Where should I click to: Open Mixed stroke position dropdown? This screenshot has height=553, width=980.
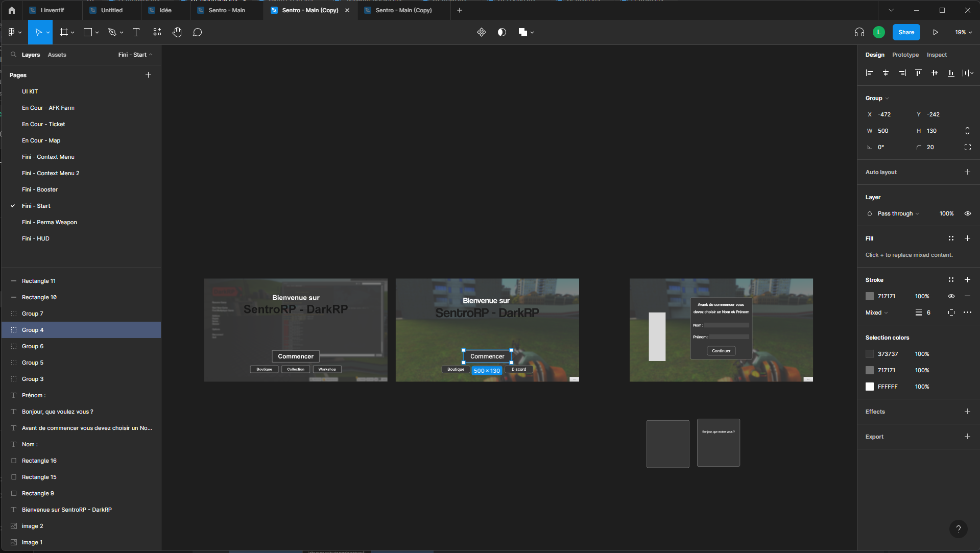(876, 312)
